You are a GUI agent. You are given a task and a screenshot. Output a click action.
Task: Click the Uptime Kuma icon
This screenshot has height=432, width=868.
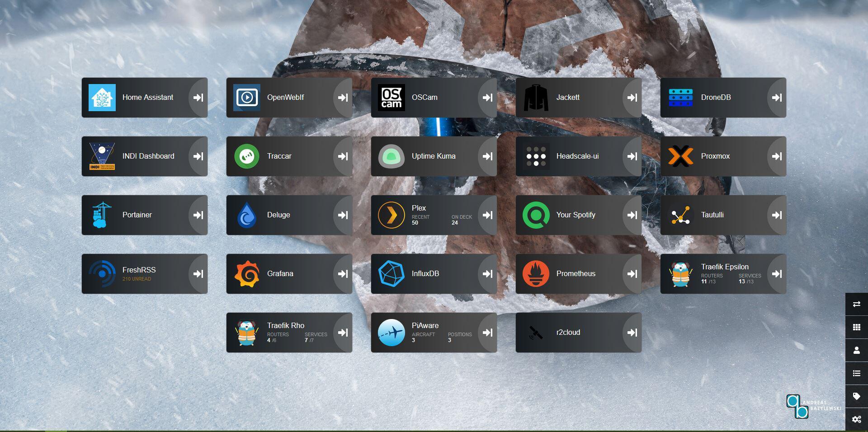[391, 156]
